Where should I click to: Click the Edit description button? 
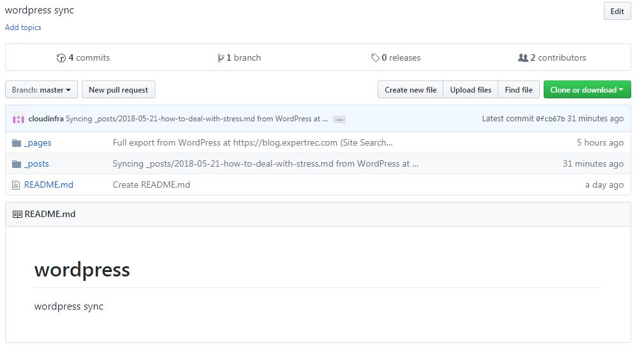[x=617, y=11]
